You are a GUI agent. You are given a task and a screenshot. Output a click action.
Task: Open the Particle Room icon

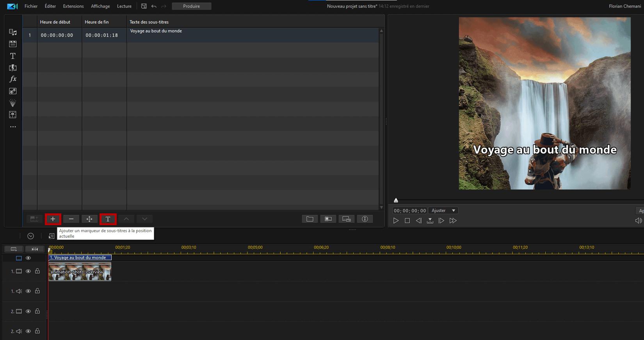(13, 103)
